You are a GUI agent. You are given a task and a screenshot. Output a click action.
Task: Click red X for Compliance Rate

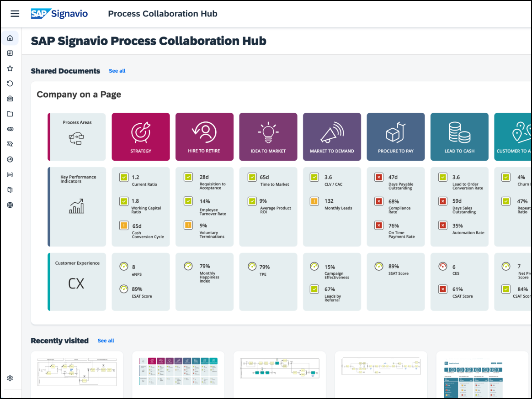point(379,201)
